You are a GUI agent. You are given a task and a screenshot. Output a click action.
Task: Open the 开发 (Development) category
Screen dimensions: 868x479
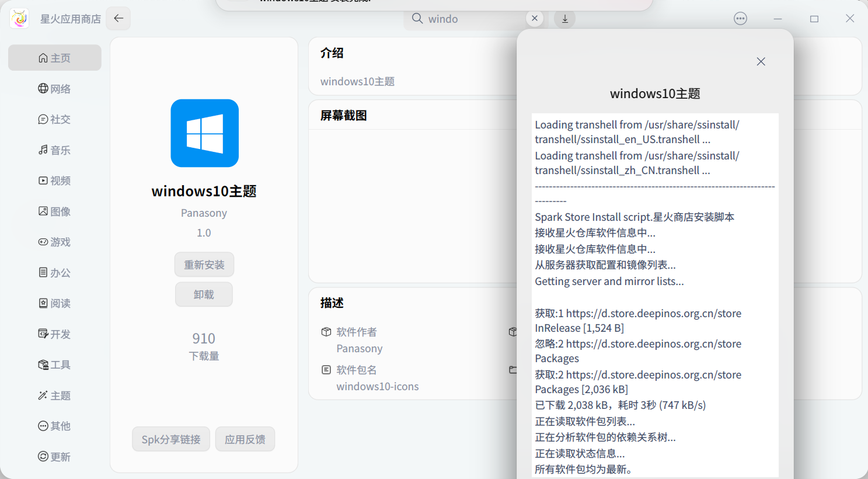(54, 334)
